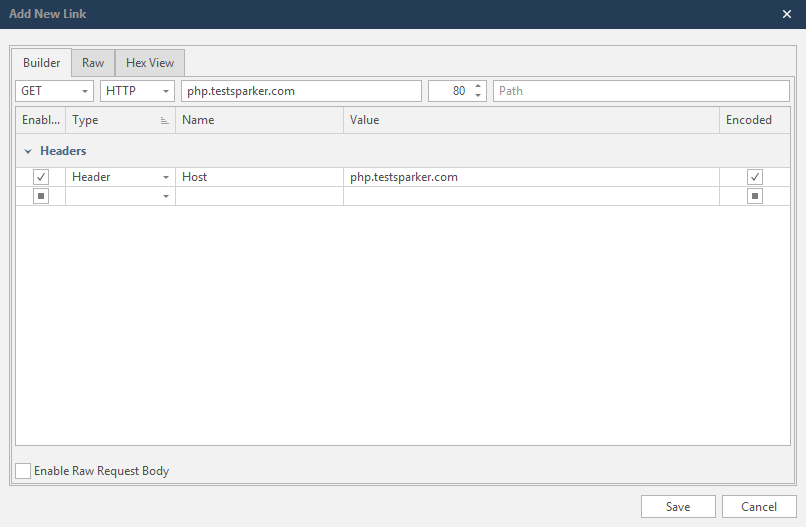Decrease port number with down arrow

coord(478,96)
